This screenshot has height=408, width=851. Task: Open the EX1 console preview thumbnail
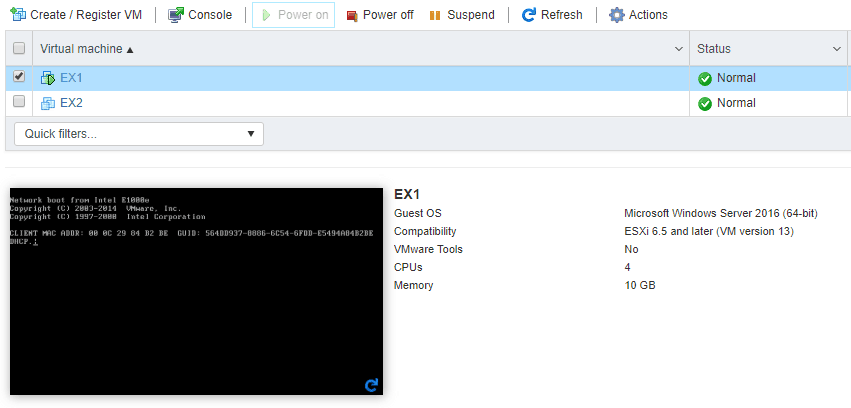click(x=196, y=291)
